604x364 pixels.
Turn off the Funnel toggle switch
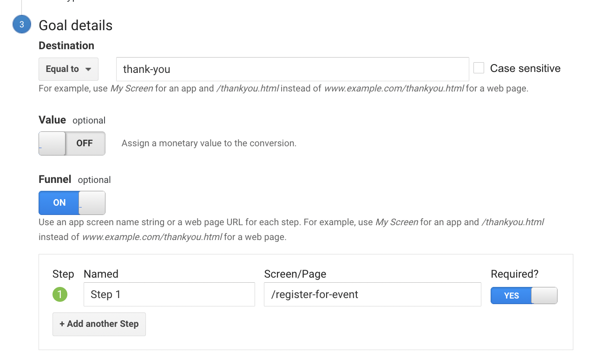coord(92,203)
